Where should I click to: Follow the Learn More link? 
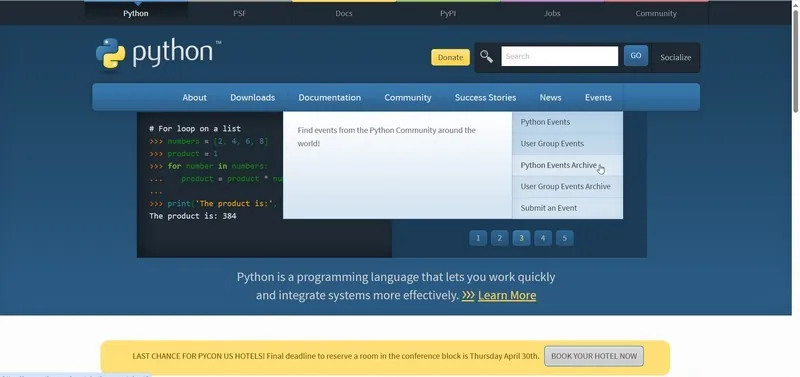tap(507, 295)
